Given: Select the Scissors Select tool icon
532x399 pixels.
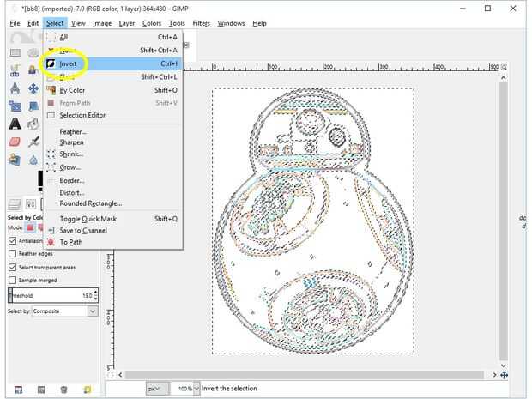Looking at the screenshot, I should point(15,70).
